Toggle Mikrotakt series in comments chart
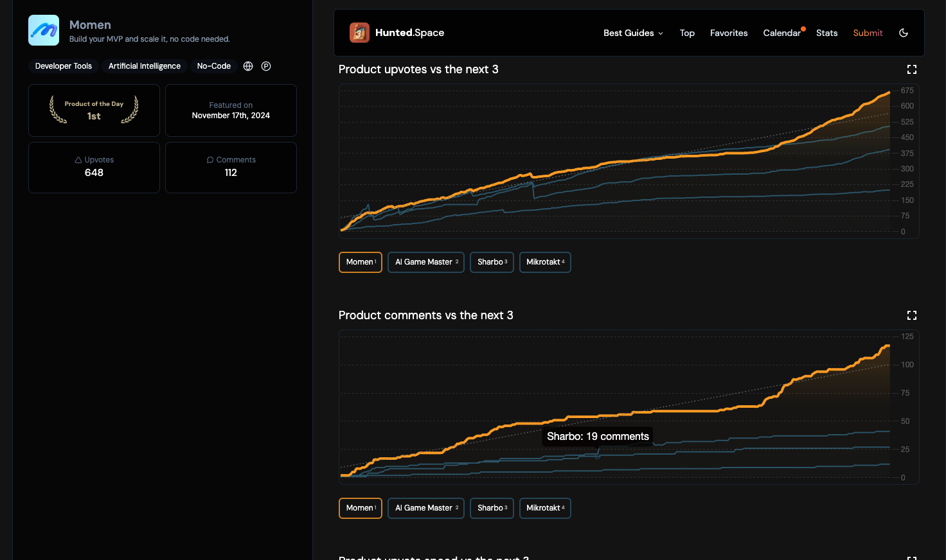 [x=545, y=508]
